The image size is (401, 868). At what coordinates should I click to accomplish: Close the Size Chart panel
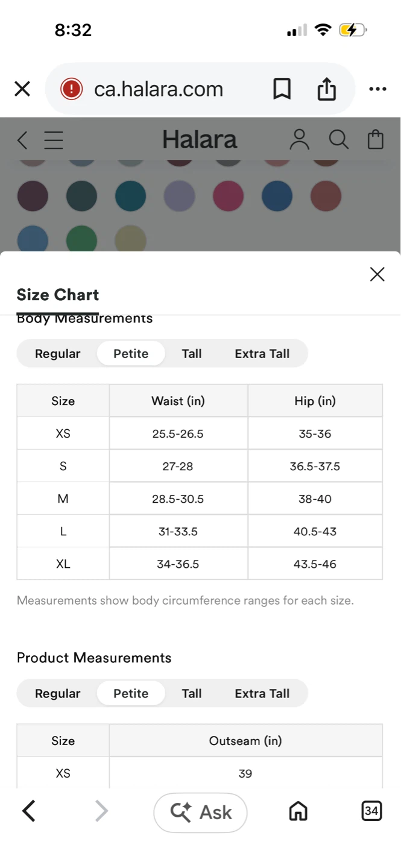377,274
